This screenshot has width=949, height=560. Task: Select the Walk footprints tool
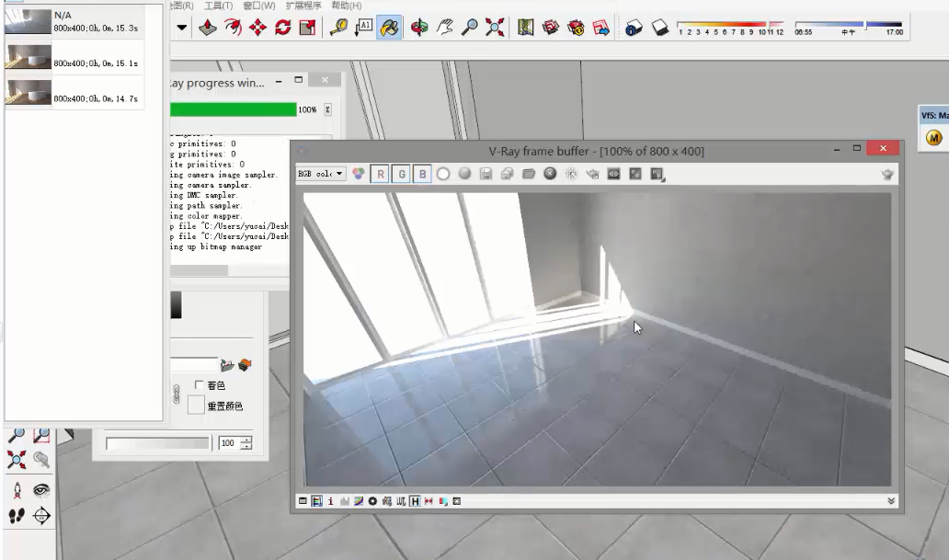pos(17,516)
